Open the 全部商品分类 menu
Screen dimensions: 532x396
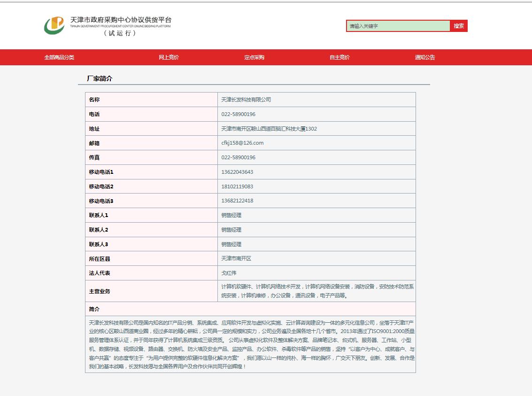pos(59,57)
